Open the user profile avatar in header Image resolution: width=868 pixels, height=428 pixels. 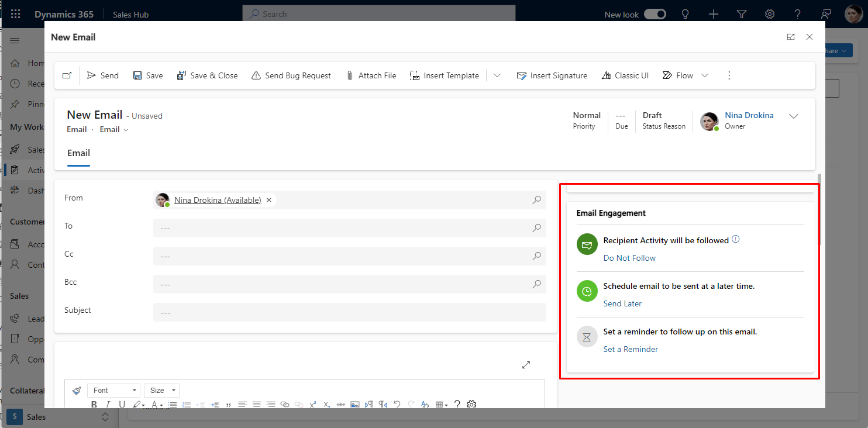(853, 14)
